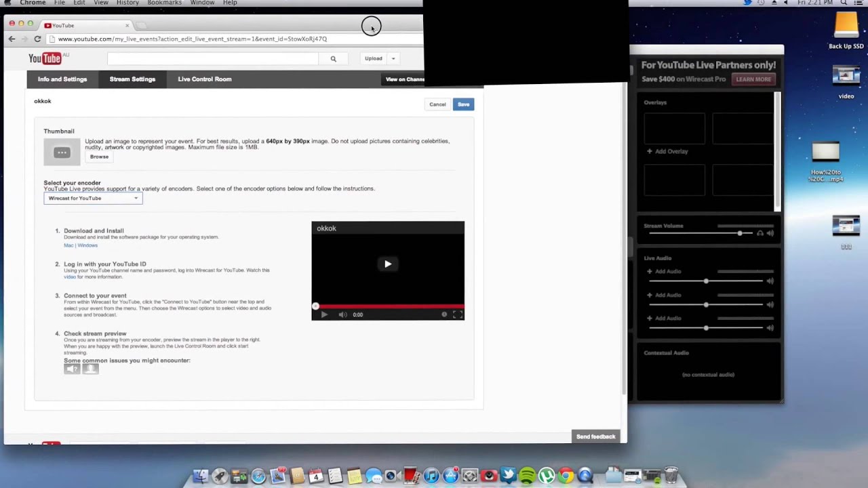Open System Preferences from the dock
868x488 pixels.
pyautogui.click(x=470, y=476)
